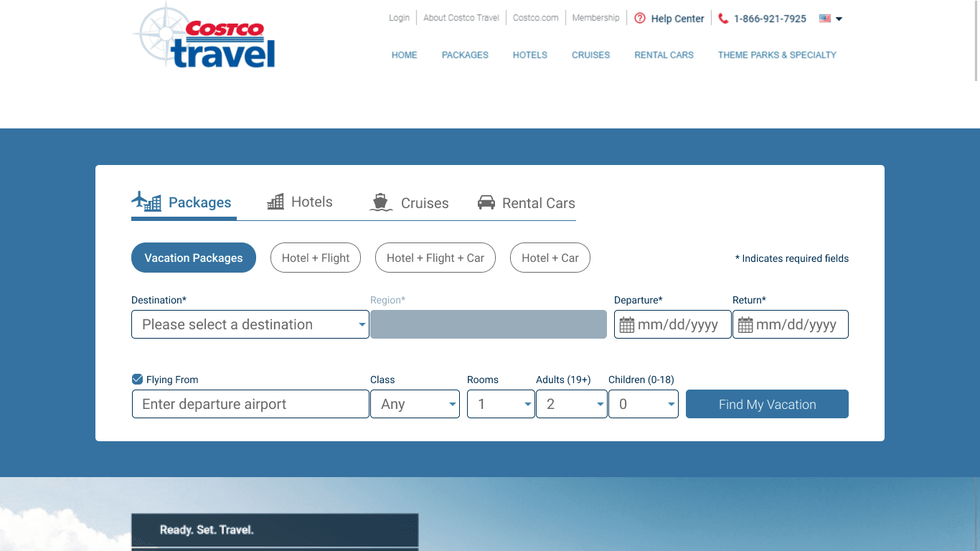
Task: Open CRUISES in the main navigation
Action: (x=591, y=55)
